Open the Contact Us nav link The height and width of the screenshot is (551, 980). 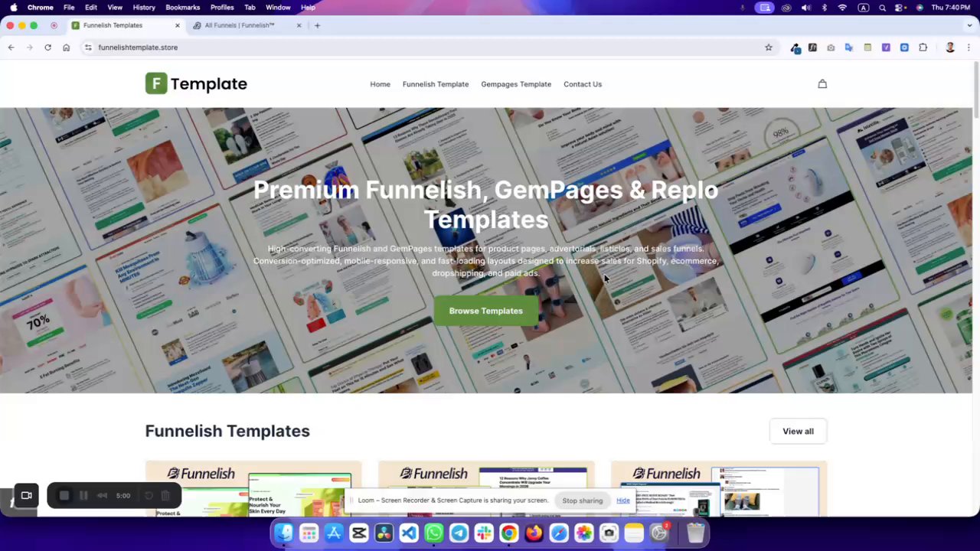(x=583, y=84)
